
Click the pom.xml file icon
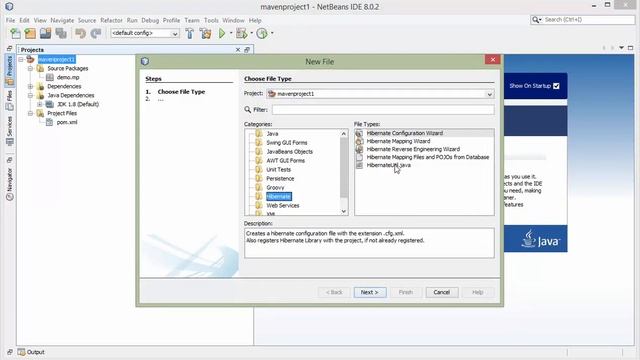(49, 122)
